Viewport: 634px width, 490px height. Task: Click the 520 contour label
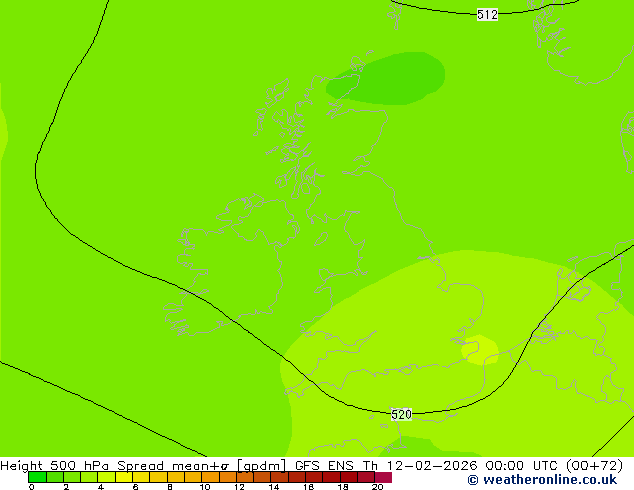[402, 414]
